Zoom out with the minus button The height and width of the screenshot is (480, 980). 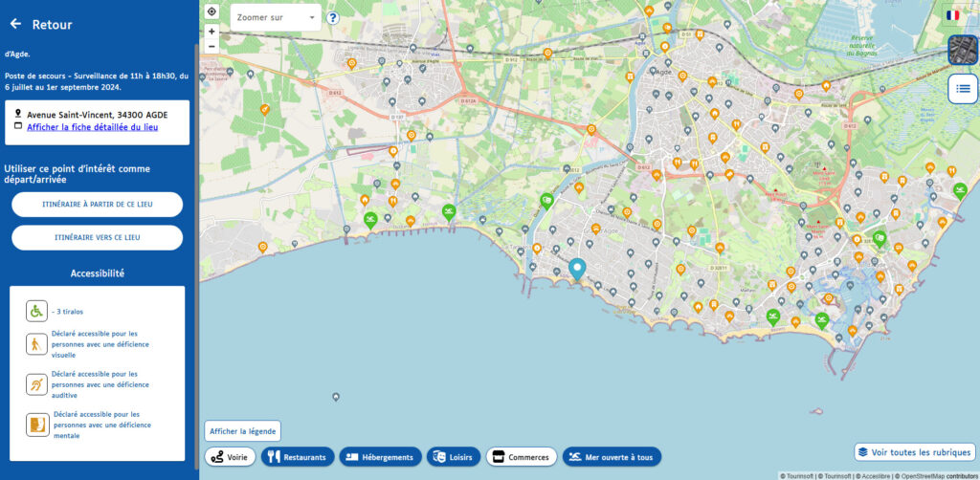tap(212, 45)
